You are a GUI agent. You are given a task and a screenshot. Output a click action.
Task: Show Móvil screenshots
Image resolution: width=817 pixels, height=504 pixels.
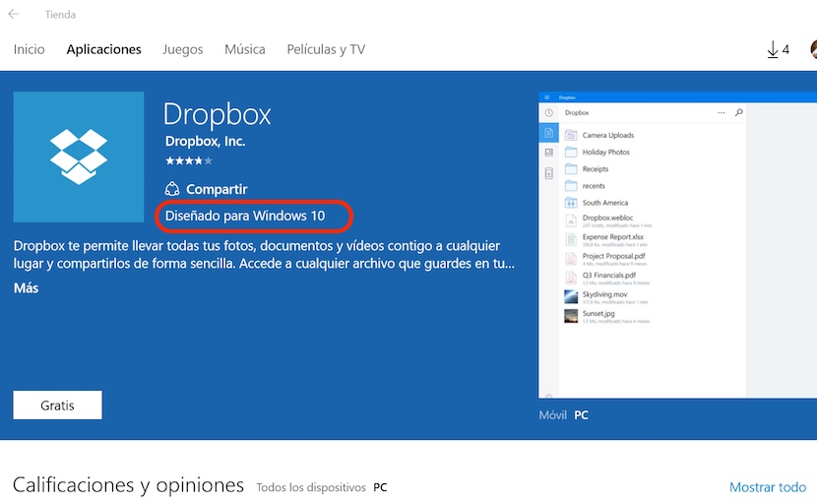point(553,414)
